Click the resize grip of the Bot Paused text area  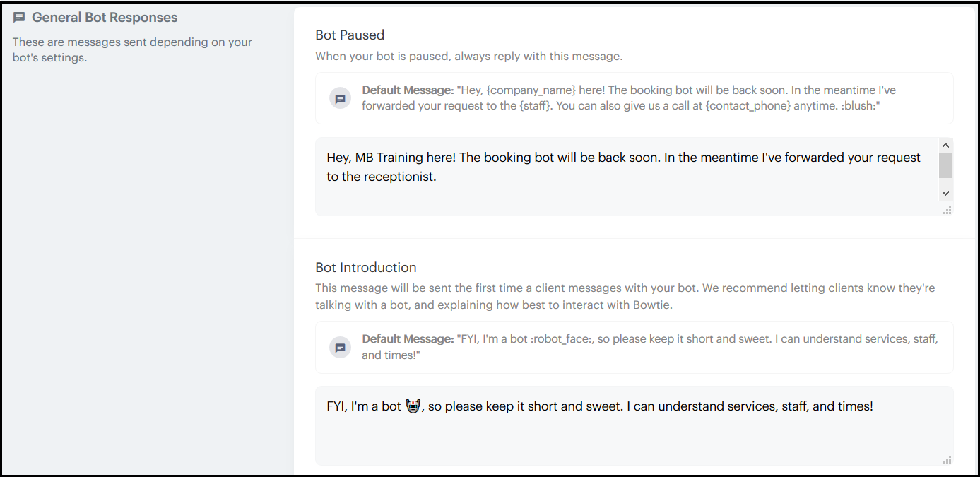pyautogui.click(x=947, y=210)
